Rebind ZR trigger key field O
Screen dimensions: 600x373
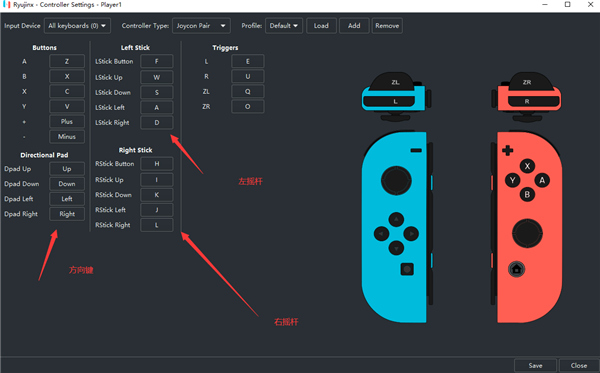click(248, 107)
